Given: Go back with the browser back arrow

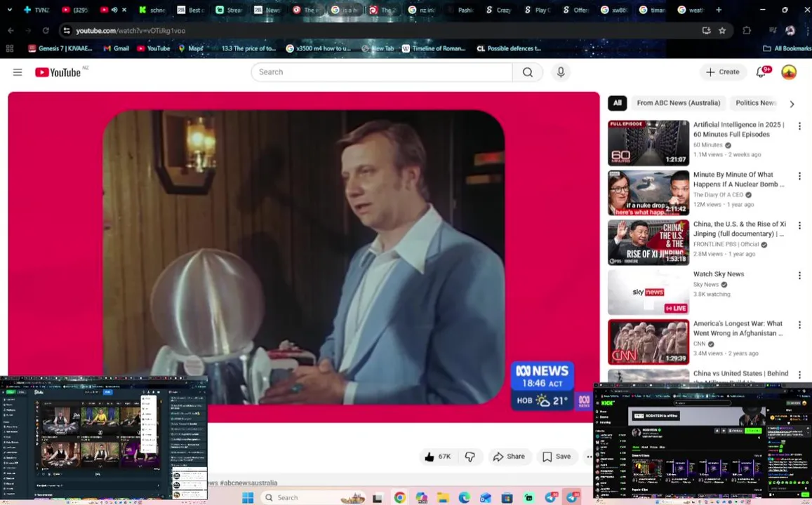Looking at the screenshot, I should pos(11,31).
